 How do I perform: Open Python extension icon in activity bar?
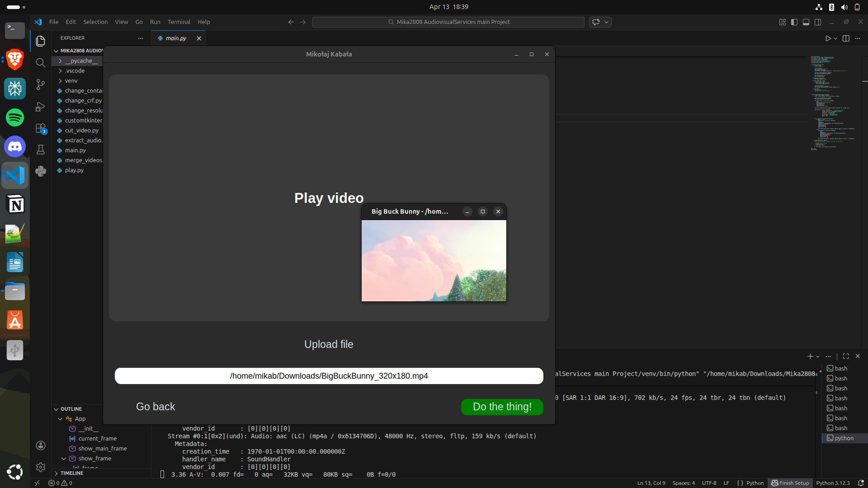(41, 171)
